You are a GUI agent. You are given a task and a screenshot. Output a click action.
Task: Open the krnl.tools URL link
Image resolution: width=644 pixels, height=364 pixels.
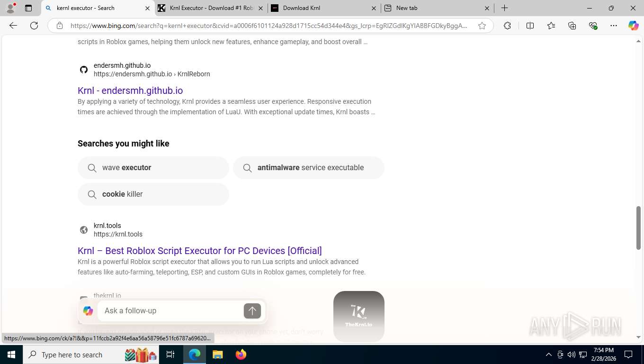[118, 234]
